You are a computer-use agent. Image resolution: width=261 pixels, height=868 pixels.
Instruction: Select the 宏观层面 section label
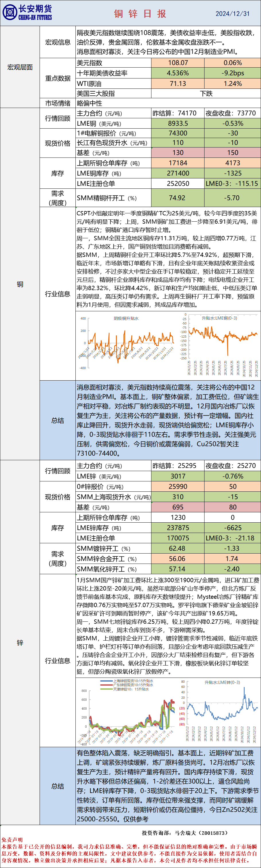[x=20, y=67]
